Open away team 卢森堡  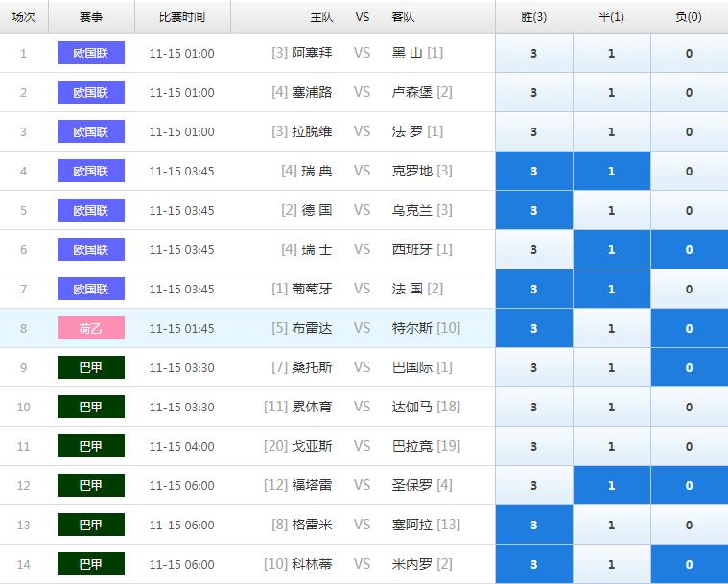pyautogui.click(x=412, y=92)
